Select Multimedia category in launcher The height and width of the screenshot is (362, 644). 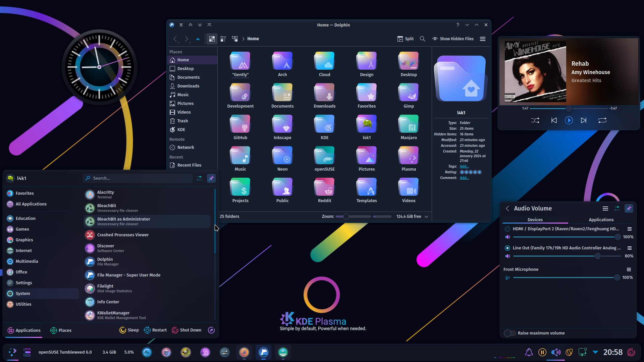pos(42,261)
